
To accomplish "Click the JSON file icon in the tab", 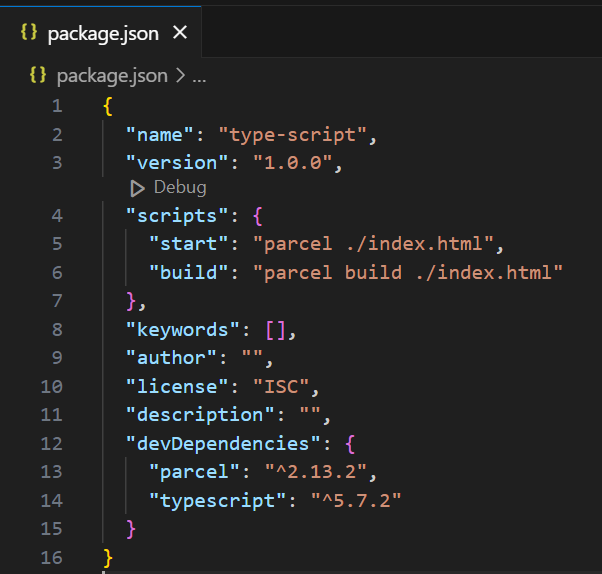I will point(29,32).
